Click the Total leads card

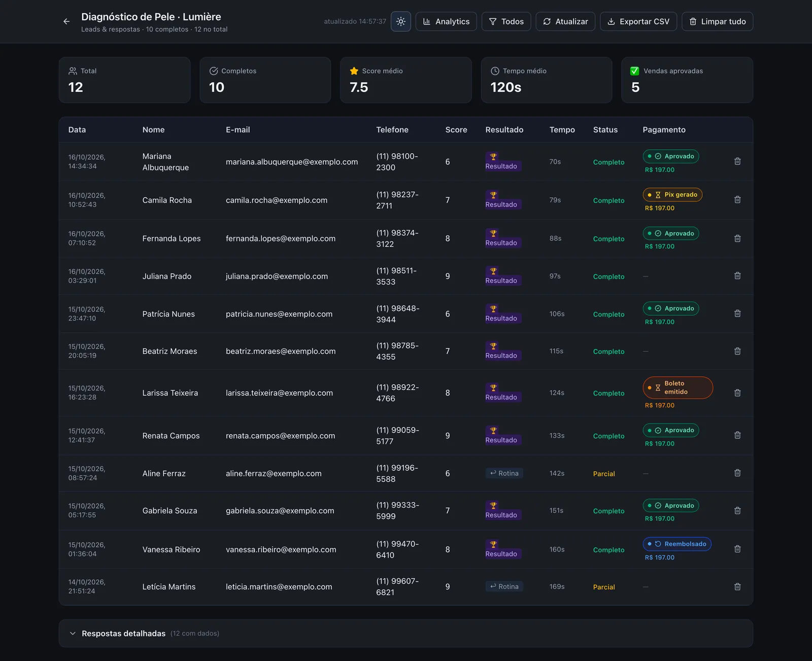[125, 80]
